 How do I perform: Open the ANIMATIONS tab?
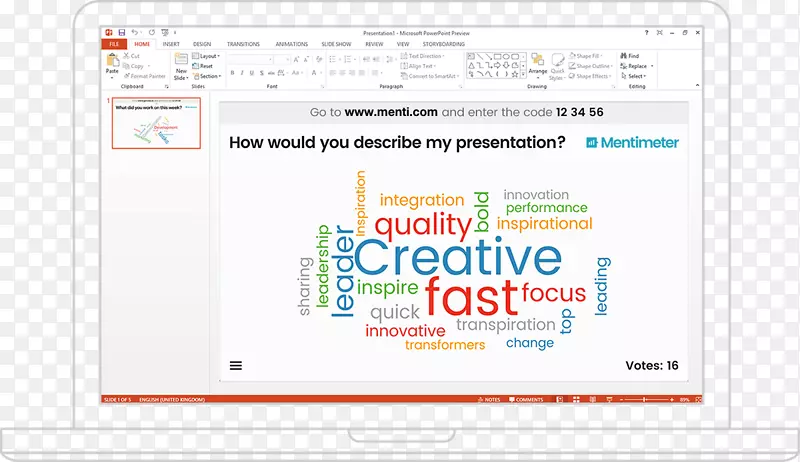pyautogui.click(x=292, y=44)
